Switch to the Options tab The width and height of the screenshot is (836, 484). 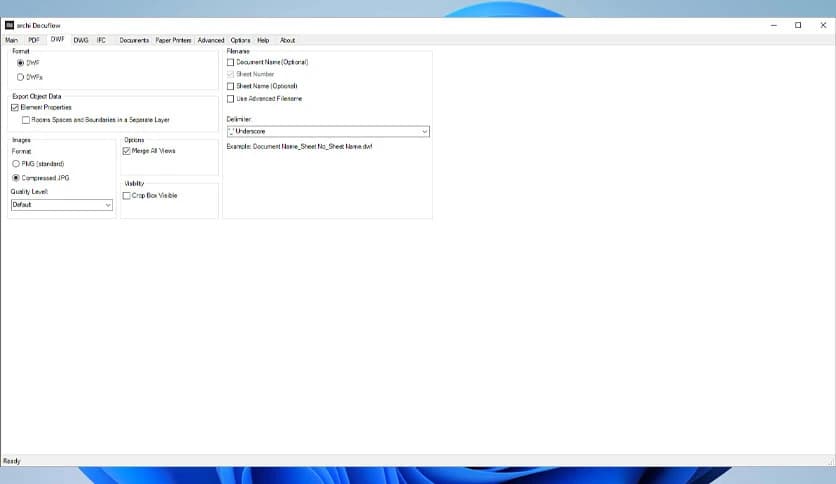pyautogui.click(x=240, y=40)
